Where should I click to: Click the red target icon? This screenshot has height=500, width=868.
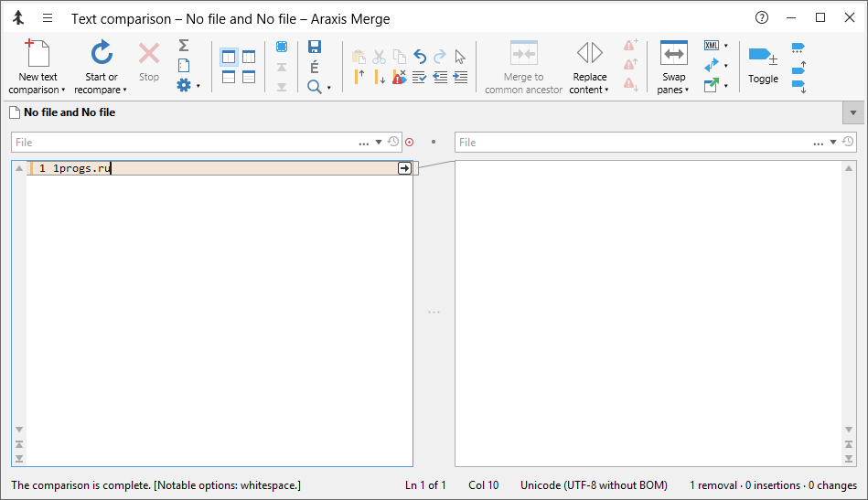(409, 143)
